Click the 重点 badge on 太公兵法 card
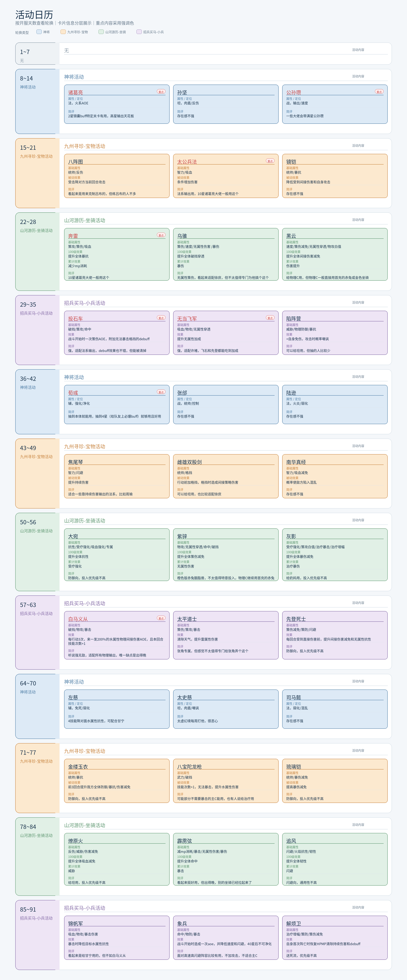The width and height of the screenshot is (407, 980). pos(270,161)
